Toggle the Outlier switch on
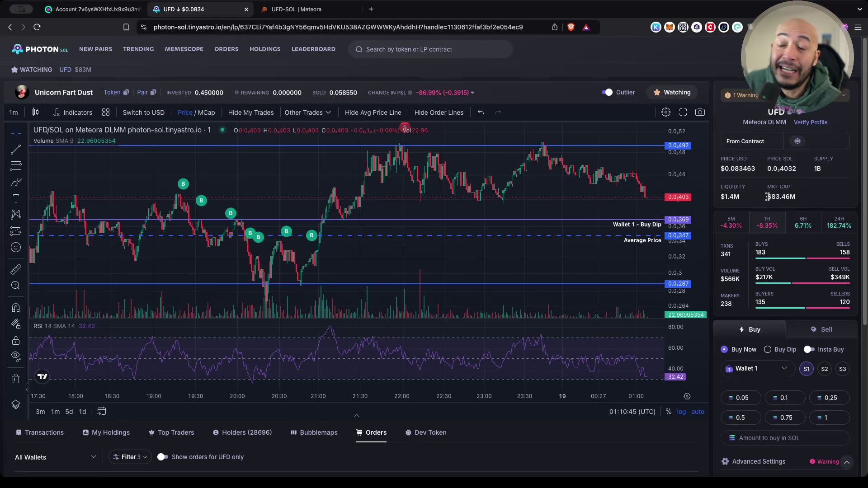Screen dimensions: 868x488 coord(607,92)
